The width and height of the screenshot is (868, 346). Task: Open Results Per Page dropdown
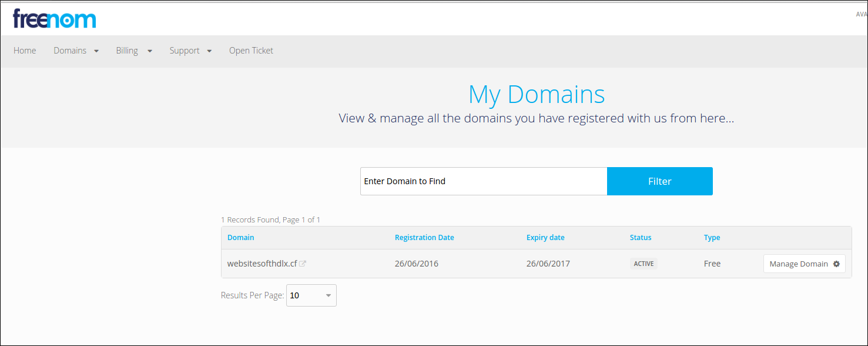pyautogui.click(x=311, y=295)
